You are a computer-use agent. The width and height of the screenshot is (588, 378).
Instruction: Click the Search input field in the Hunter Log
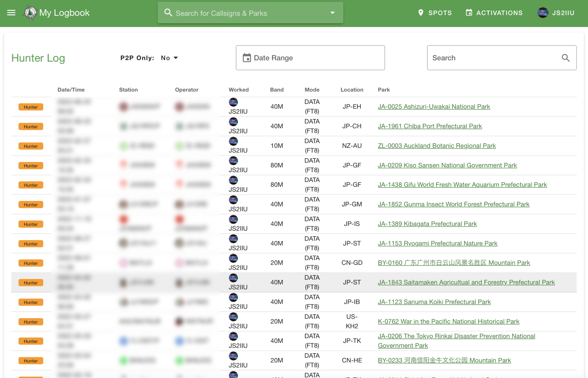click(494, 58)
